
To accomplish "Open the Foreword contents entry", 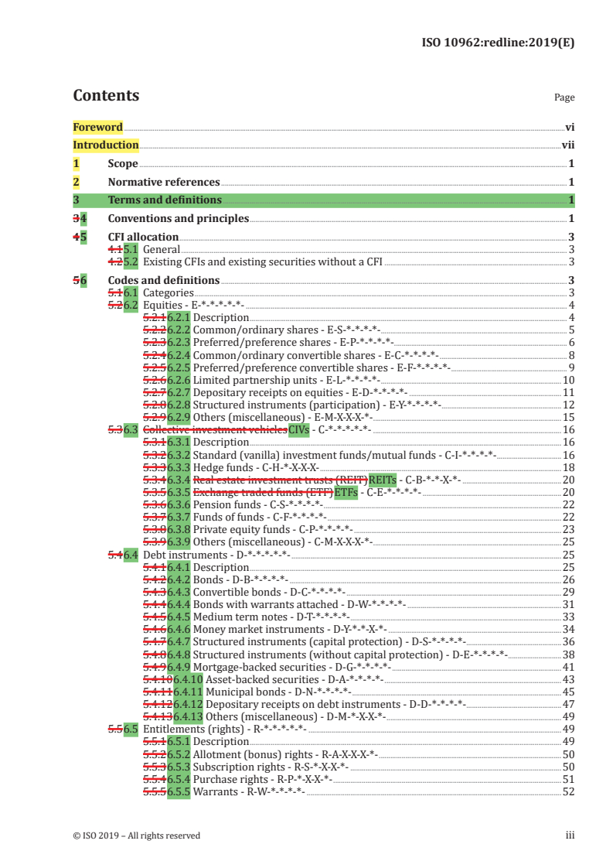I will (98, 127).
